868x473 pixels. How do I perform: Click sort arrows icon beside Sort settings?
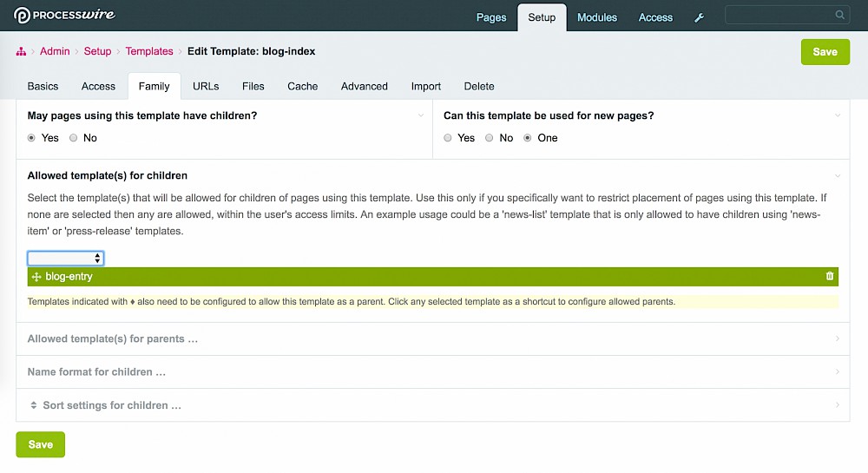click(34, 405)
